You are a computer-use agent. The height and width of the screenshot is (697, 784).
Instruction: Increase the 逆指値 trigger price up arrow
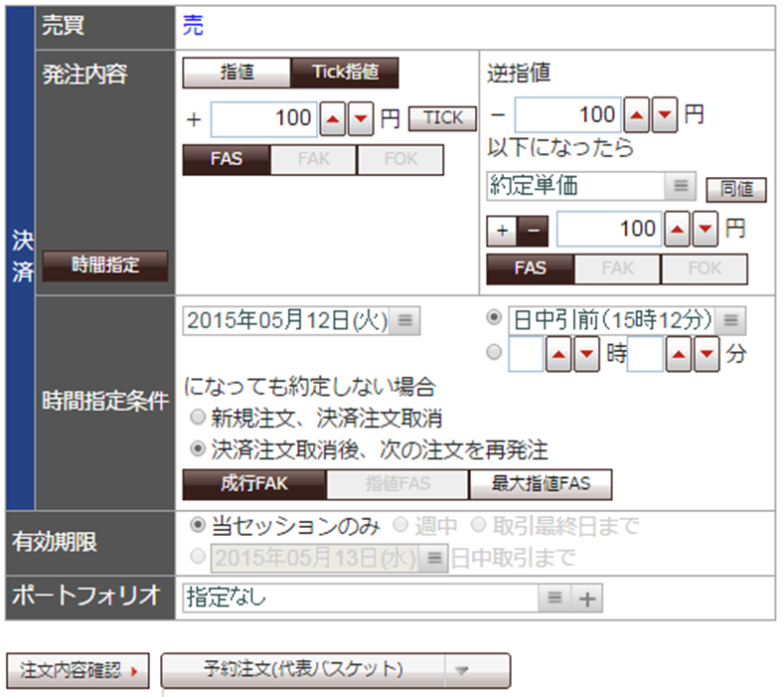tap(637, 115)
